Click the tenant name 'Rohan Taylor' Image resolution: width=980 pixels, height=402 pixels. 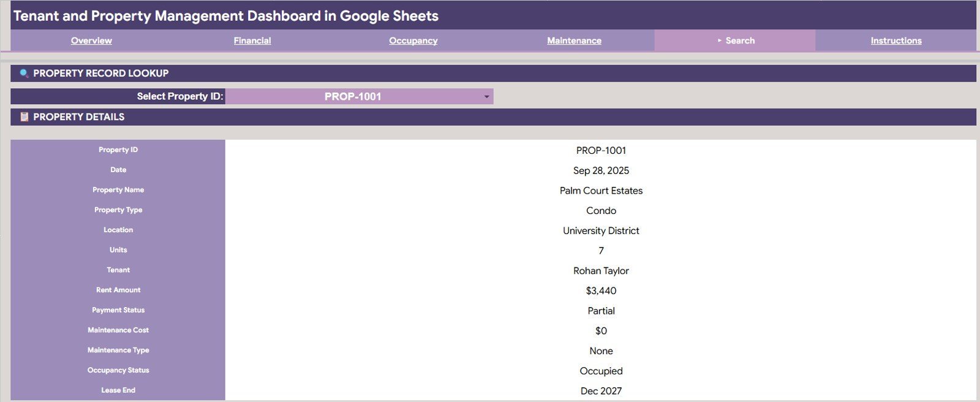point(601,271)
